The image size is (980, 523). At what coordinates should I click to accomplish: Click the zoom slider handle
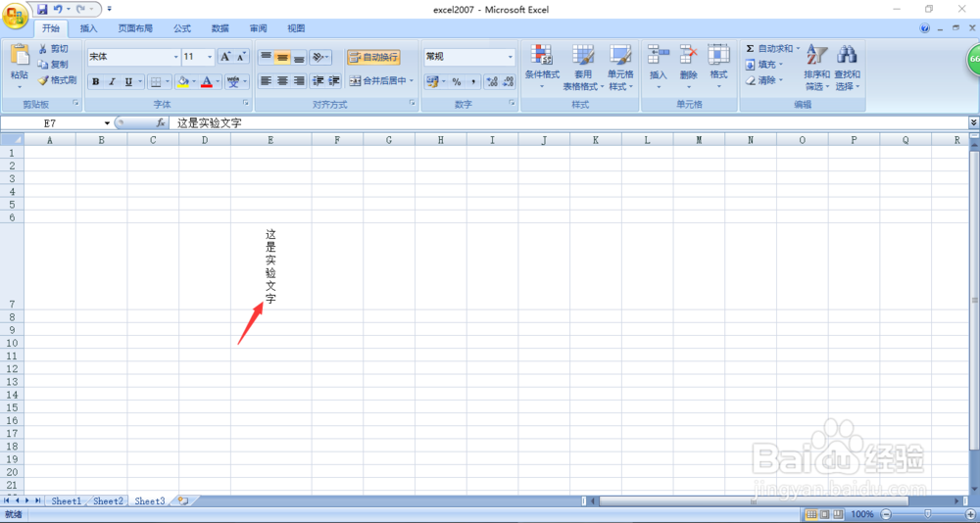click(927, 514)
